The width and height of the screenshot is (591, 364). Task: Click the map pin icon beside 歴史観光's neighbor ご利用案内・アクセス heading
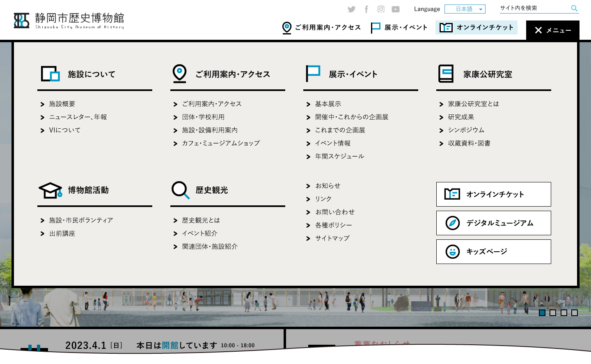179,74
